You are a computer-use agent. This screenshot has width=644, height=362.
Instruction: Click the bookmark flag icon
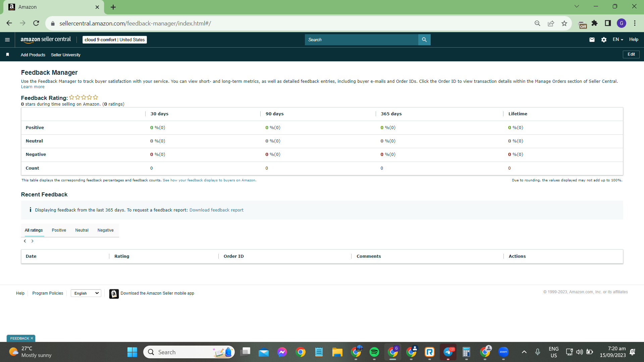[x=7, y=54]
